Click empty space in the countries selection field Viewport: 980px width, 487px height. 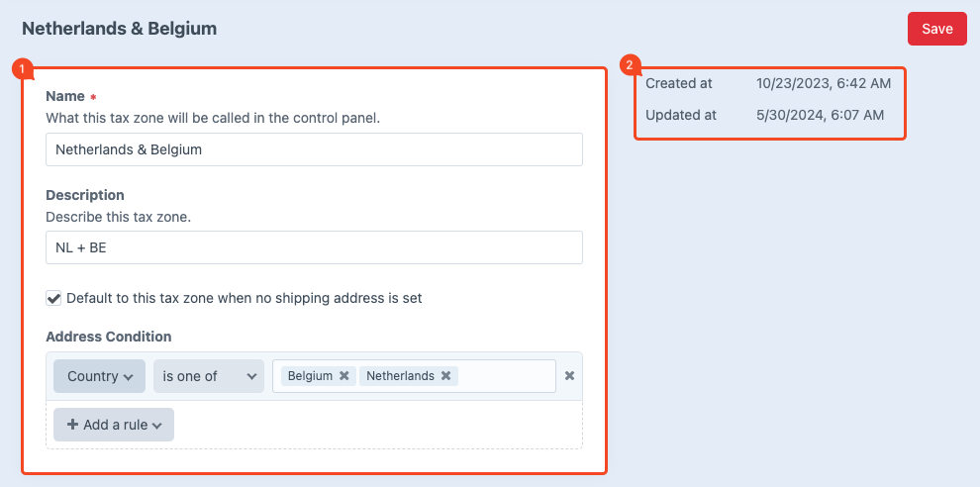point(505,376)
